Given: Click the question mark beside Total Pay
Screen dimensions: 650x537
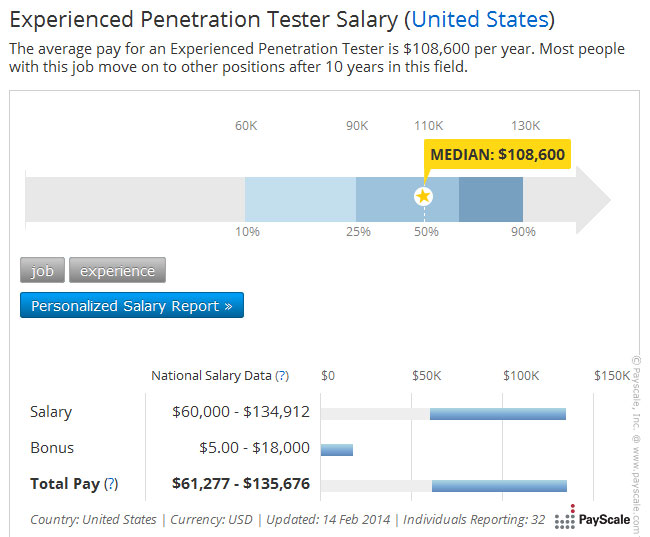Looking at the screenshot, I should (x=111, y=484).
